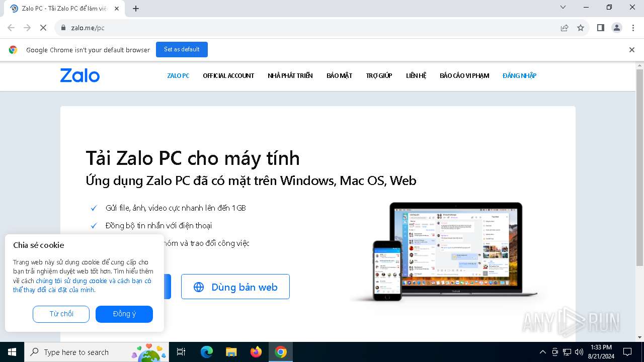Open Task View on taskbar

(x=181, y=352)
